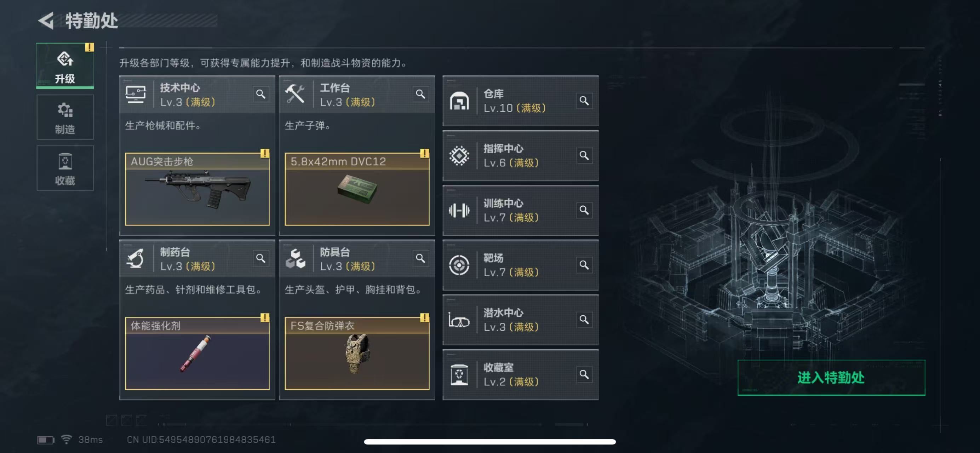Click the magnifier icon for 仓库
980x453 pixels.
[x=584, y=101]
